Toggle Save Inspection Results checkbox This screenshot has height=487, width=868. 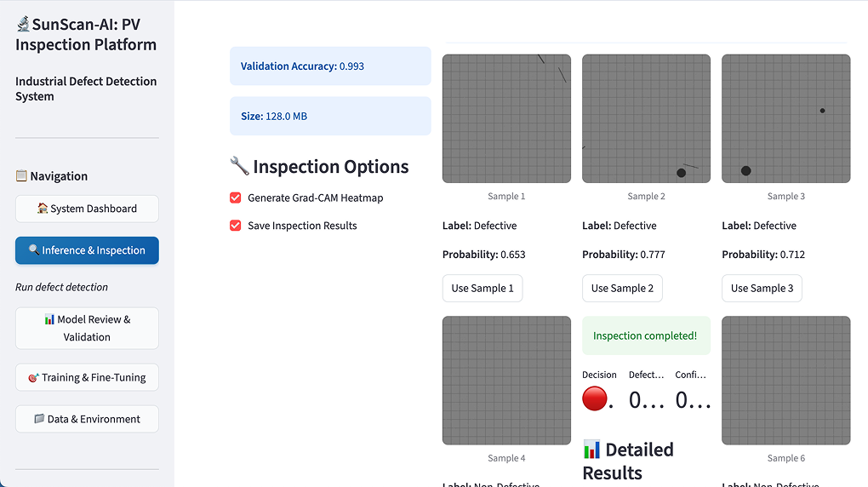click(236, 226)
